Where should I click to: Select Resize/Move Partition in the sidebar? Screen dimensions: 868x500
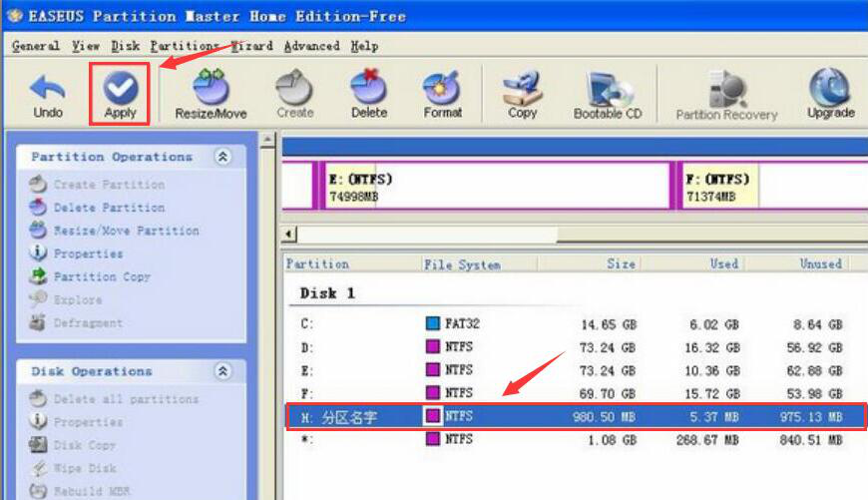click(x=114, y=231)
